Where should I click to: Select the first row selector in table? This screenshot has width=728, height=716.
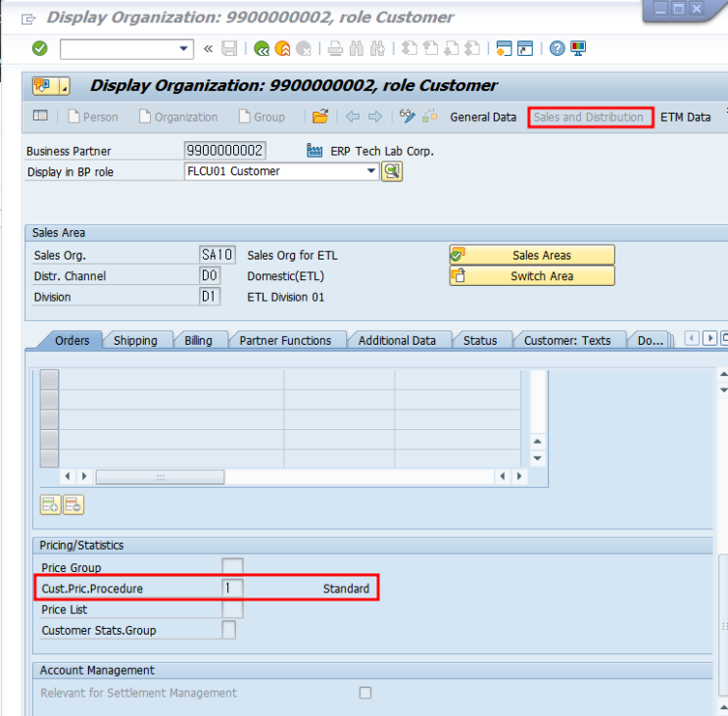coord(49,380)
